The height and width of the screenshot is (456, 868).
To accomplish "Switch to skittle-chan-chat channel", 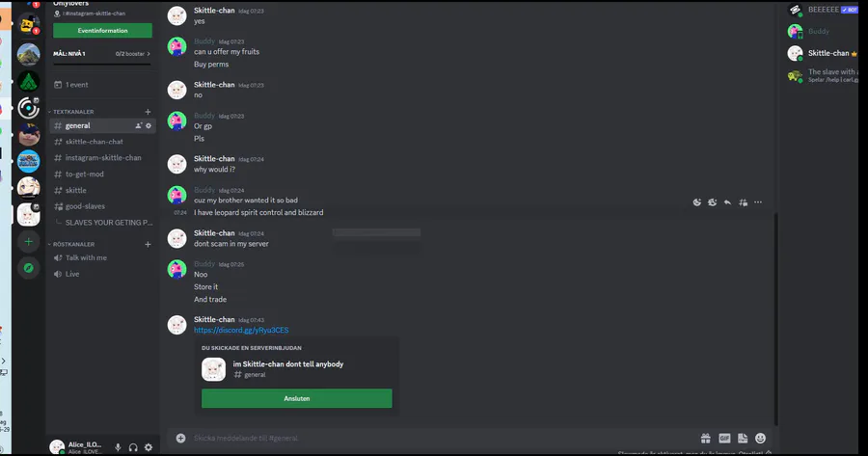I will (x=95, y=142).
